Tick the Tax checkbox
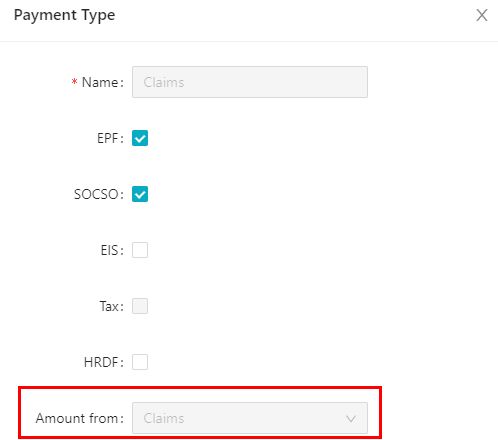498x440 pixels. (x=140, y=306)
